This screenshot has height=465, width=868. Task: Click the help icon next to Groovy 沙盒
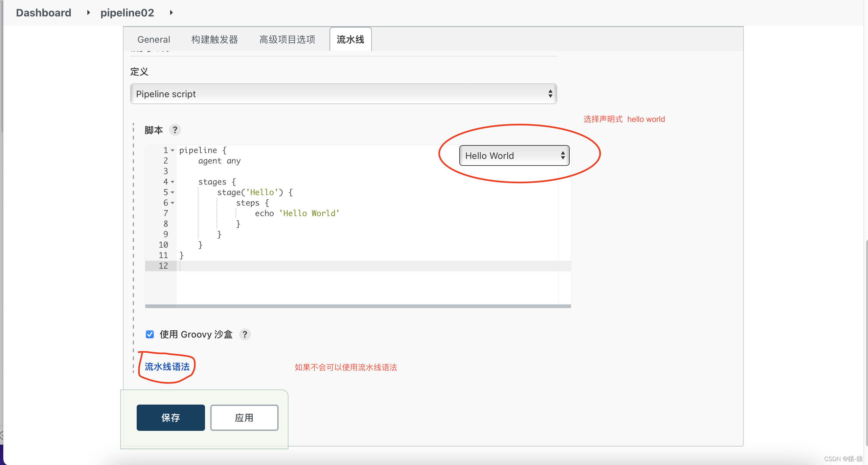click(245, 334)
